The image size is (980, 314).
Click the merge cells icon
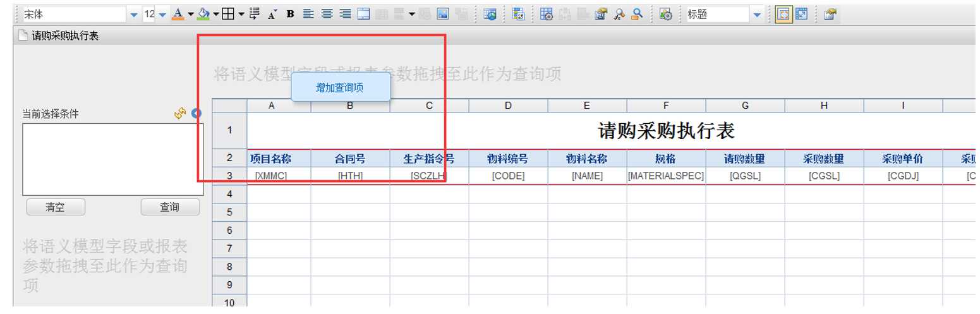pos(363,14)
